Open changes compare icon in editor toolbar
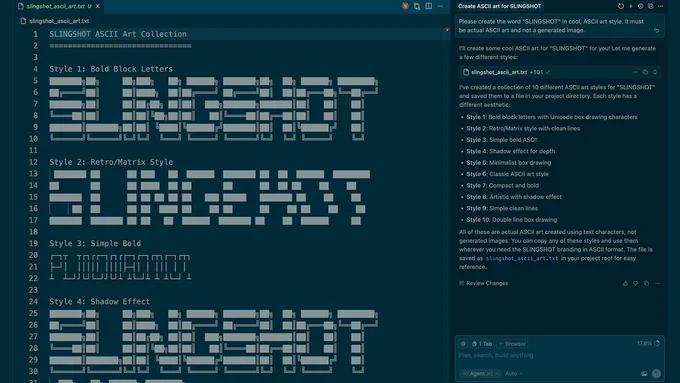The height and width of the screenshot is (383, 680). click(x=417, y=6)
